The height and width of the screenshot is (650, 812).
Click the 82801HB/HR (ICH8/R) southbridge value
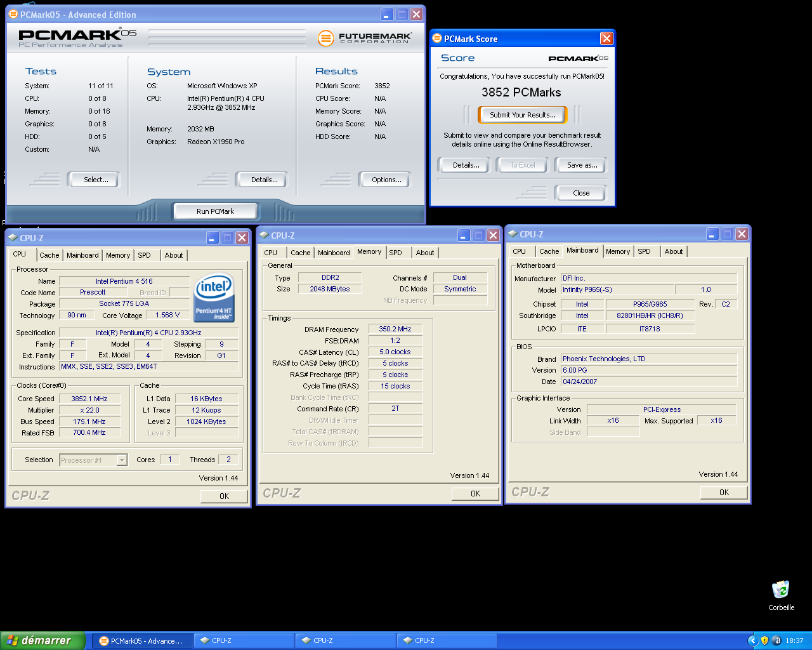650,315
